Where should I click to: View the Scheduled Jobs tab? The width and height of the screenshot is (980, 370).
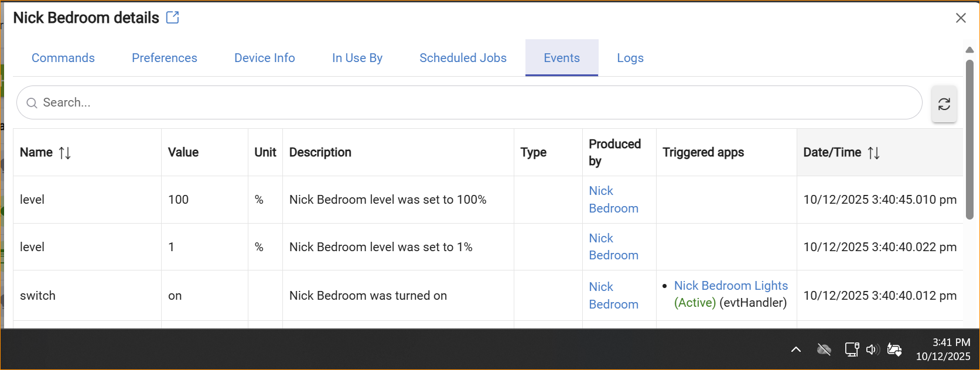pos(463,58)
